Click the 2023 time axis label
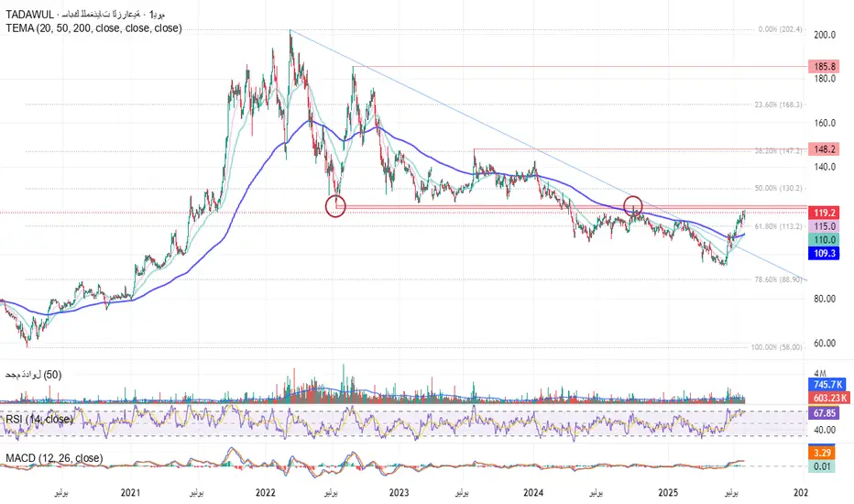The height and width of the screenshot is (504, 854). (399, 493)
